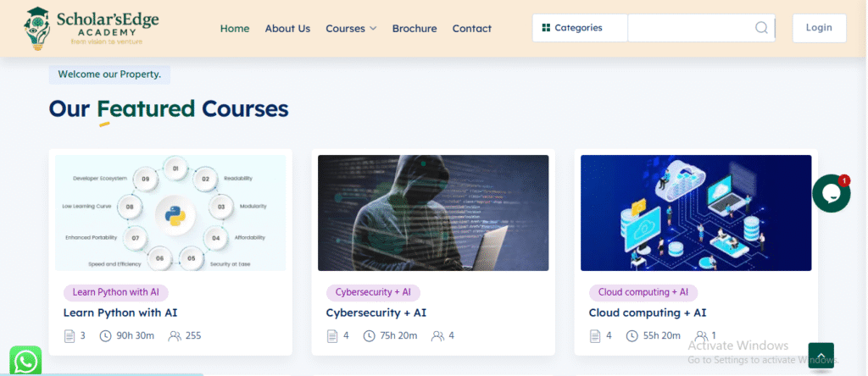
Task: Click the search magnifier icon
Action: click(760, 28)
